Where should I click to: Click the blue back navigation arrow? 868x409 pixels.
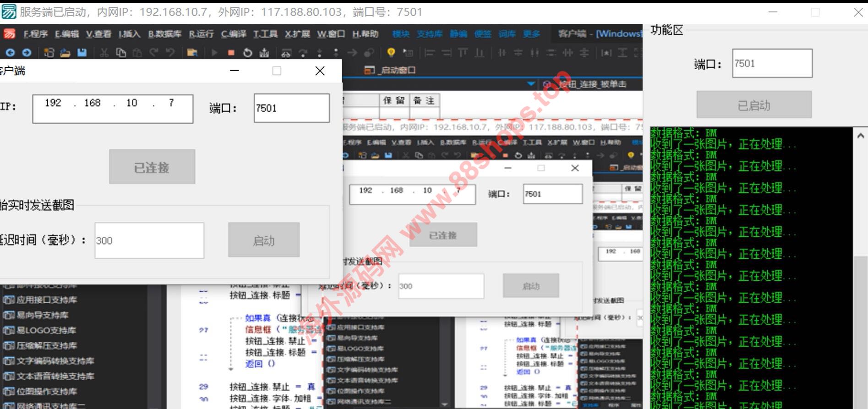[10, 53]
